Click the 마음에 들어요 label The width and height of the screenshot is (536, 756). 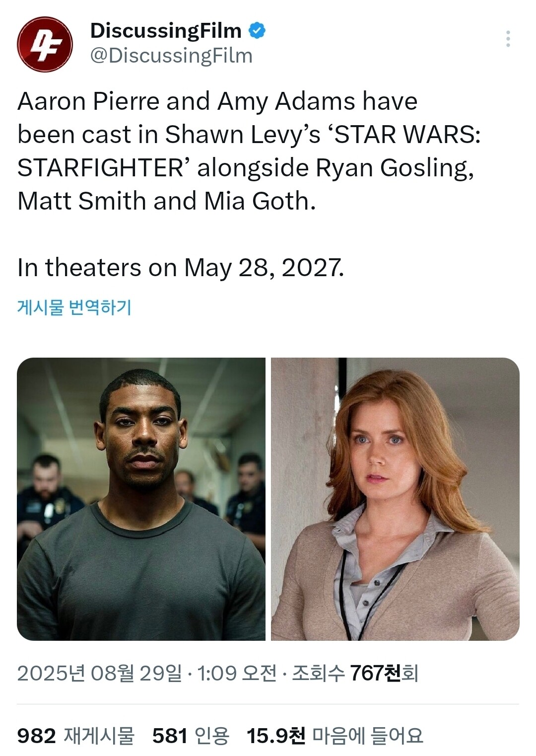pos(368,735)
